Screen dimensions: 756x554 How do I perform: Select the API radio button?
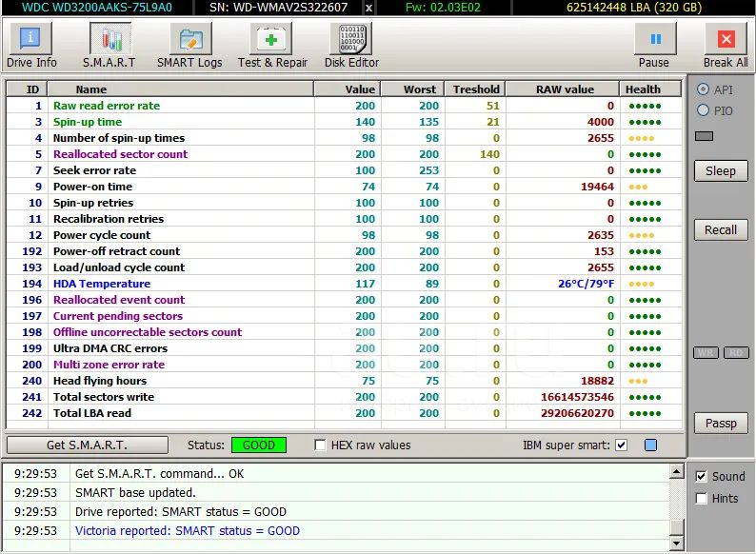point(703,89)
